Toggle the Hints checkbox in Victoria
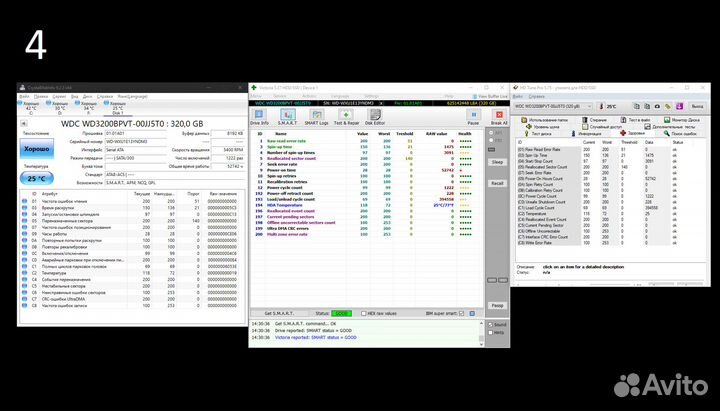This screenshot has height=411, width=720. point(491,332)
